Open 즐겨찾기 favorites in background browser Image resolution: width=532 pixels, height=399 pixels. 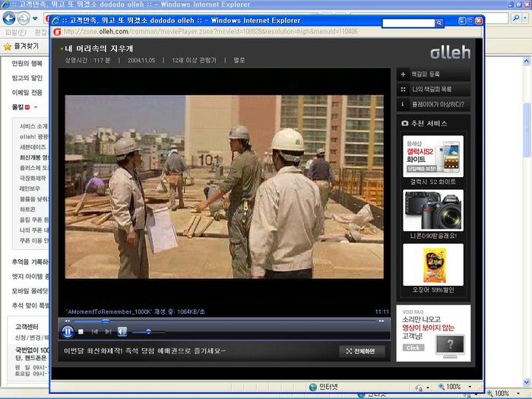click(22, 46)
